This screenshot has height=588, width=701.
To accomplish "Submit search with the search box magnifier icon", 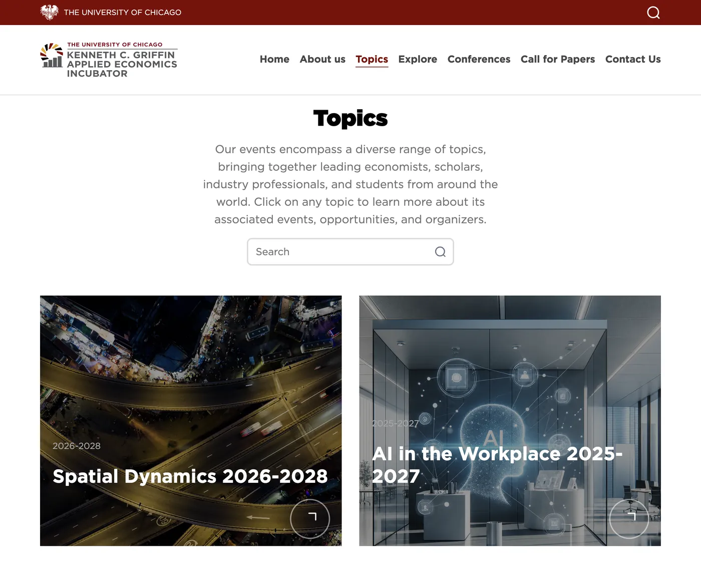I will click(440, 252).
